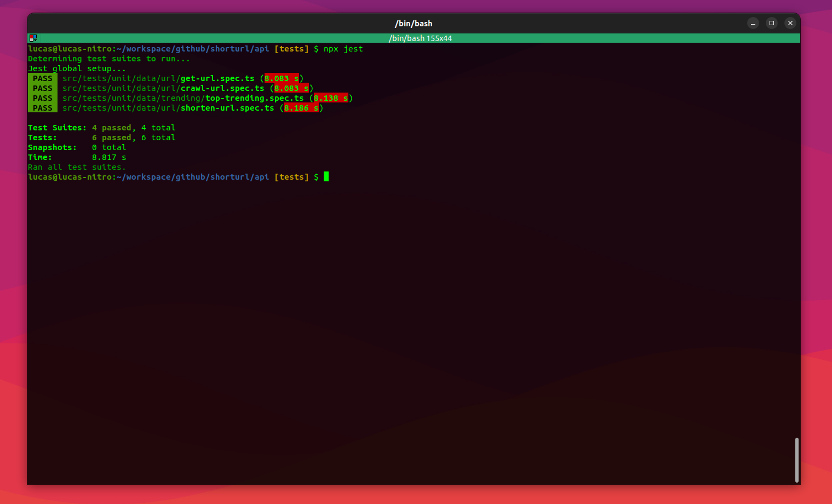Click the Terminator layout icon in the titlebar strip

(x=33, y=38)
